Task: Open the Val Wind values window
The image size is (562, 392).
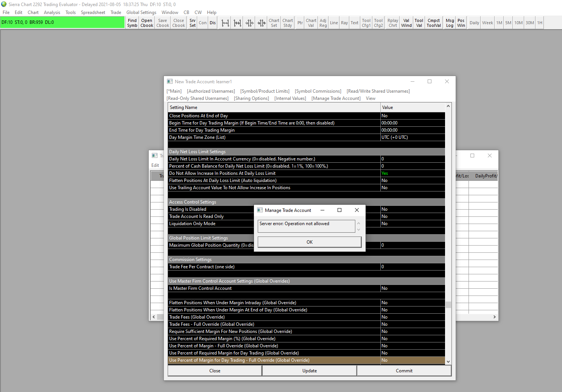Action: tap(406, 23)
